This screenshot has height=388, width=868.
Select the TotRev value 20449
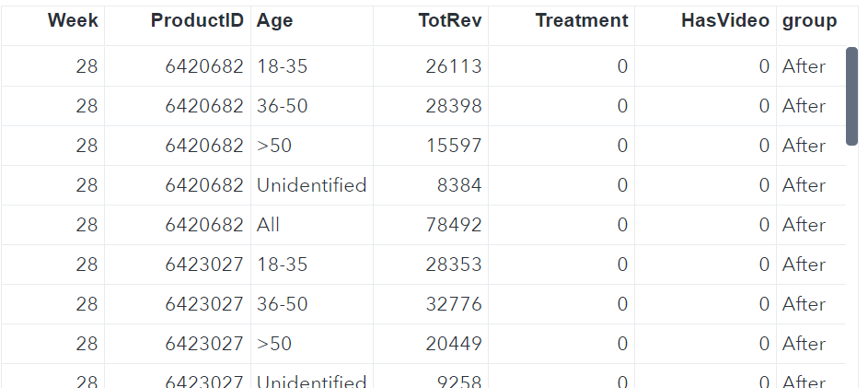pos(453,344)
